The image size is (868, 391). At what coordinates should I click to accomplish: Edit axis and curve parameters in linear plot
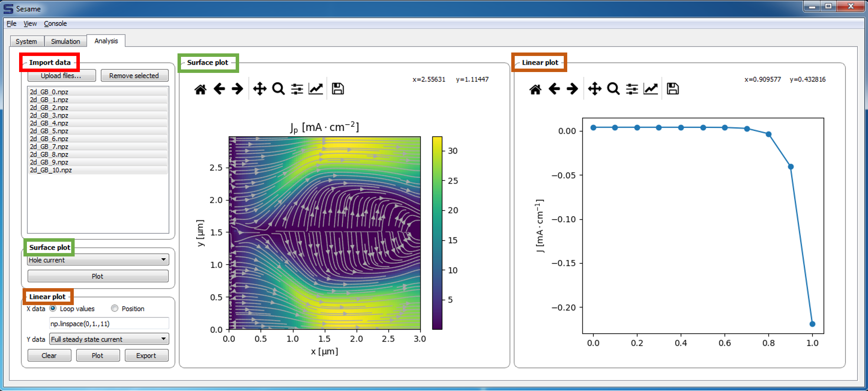tap(651, 89)
